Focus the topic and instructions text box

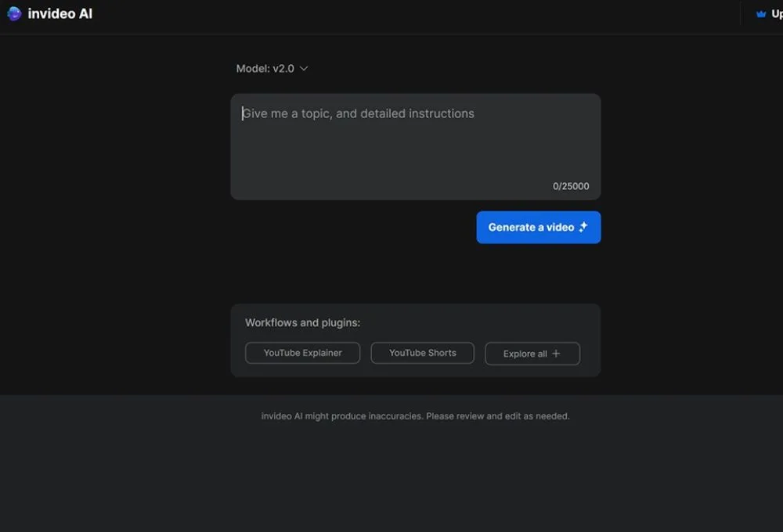[416, 147]
